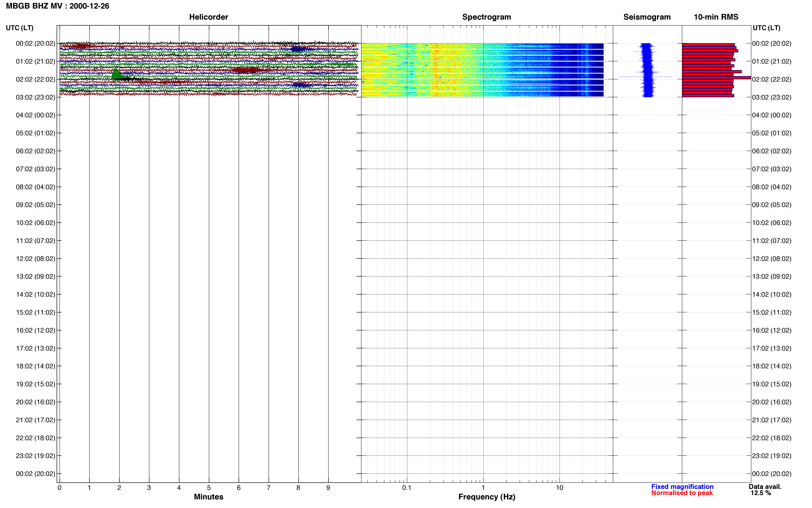
Task: Click the right 12:02 (08:02) time label
Action: (x=772, y=259)
